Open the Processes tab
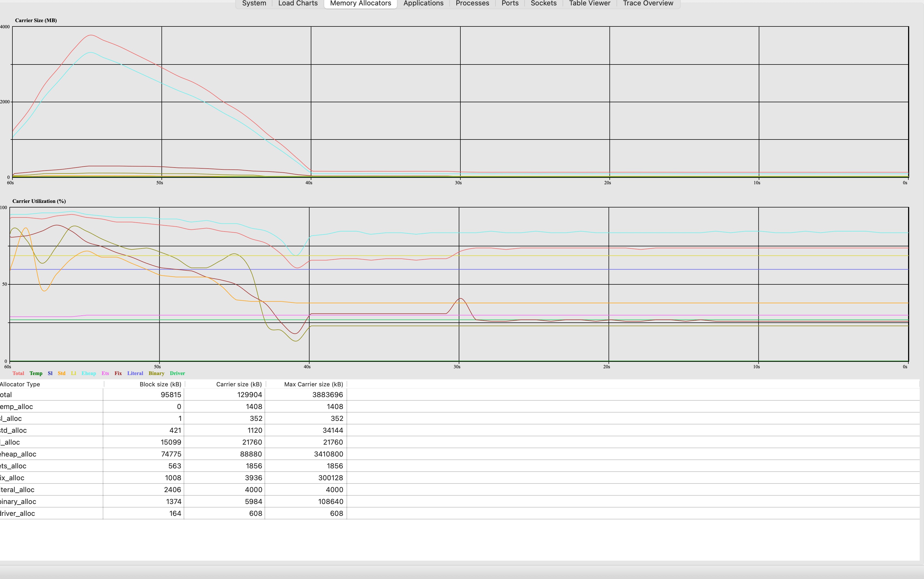The image size is (924, 579). pyautogui.click(x=472, y=4)
